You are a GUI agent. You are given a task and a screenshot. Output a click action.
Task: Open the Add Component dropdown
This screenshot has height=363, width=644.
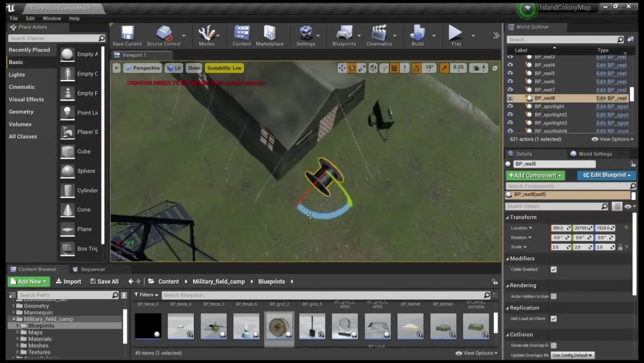tap(535, 175)
